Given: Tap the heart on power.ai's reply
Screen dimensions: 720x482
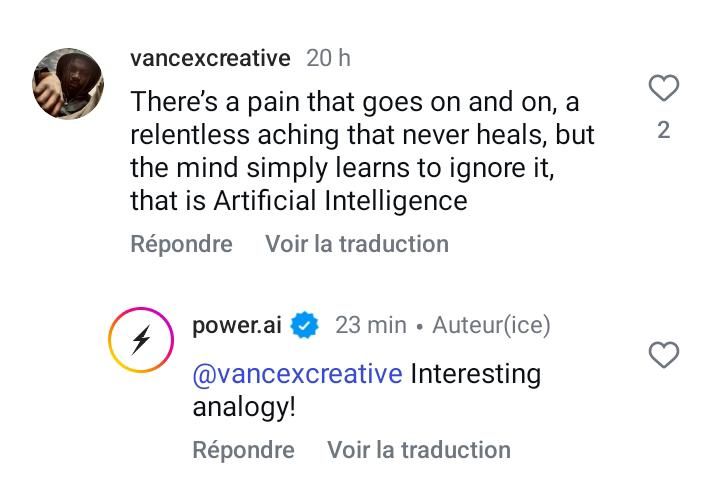Looking at the screenshot, I should [664, 354].
